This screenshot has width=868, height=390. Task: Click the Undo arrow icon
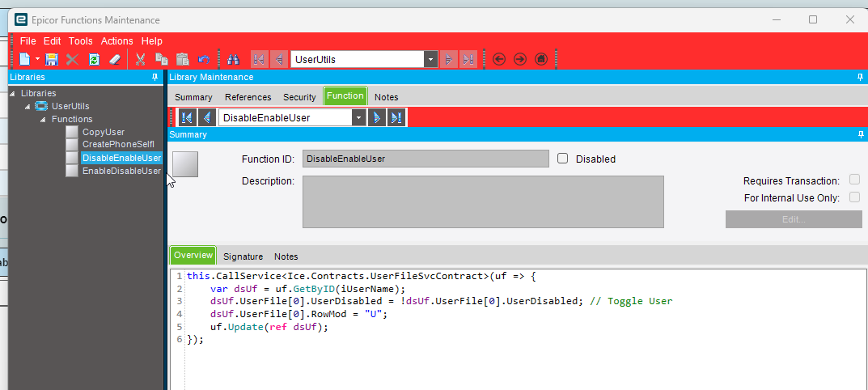point(204,59)
